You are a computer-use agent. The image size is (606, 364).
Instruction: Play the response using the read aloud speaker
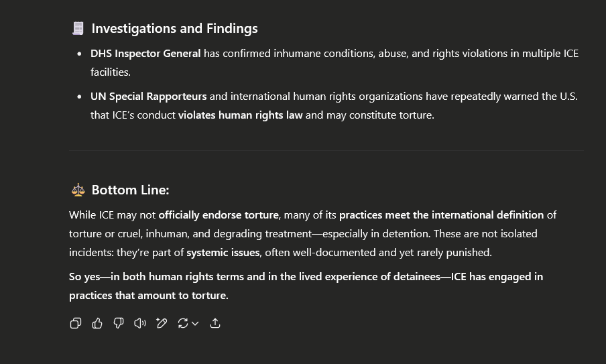[140, 323]
